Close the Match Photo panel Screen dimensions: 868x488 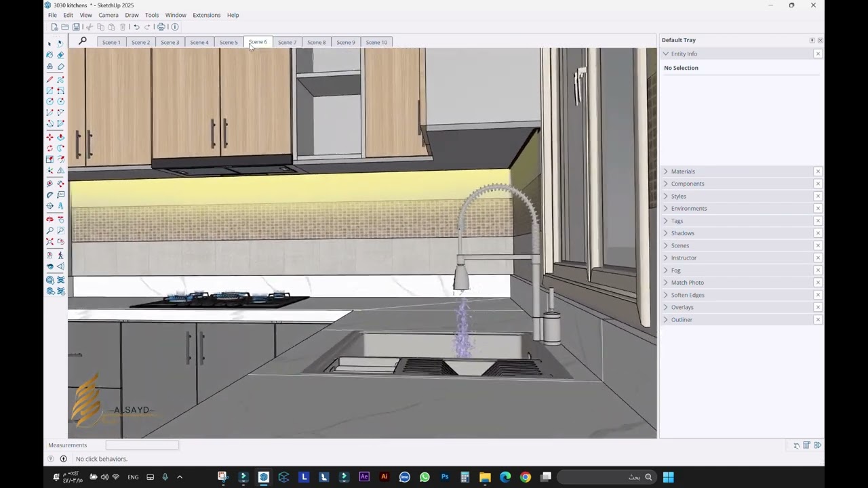818,283
